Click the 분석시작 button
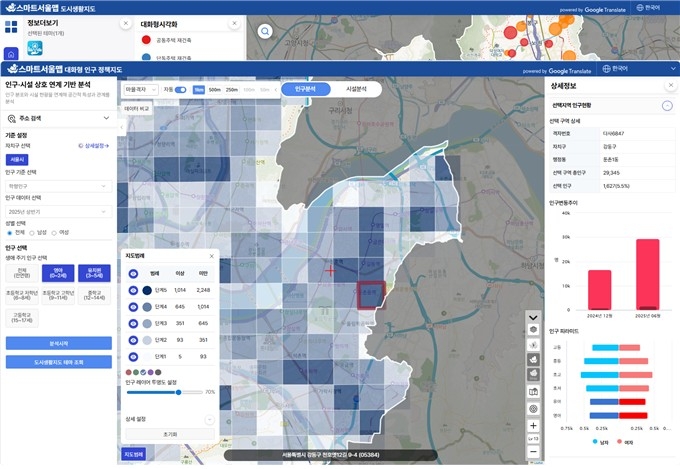The width and height of the screenshot is (680, 469). [x=57, y=343]
